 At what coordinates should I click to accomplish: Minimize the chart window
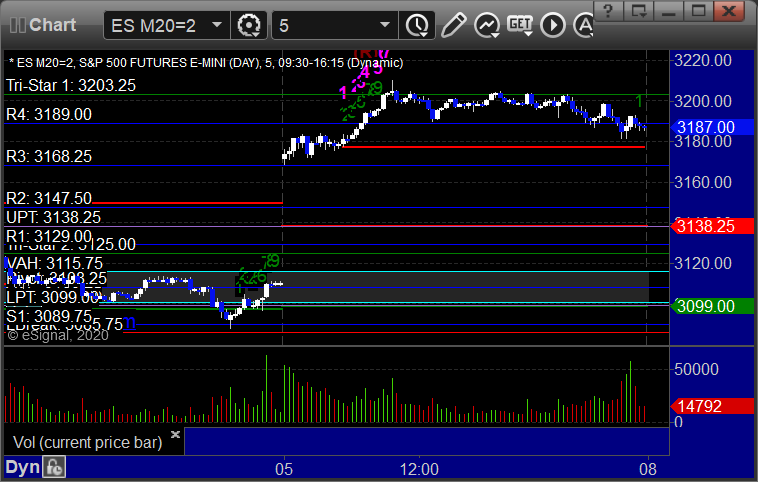(x=669, y=11)
